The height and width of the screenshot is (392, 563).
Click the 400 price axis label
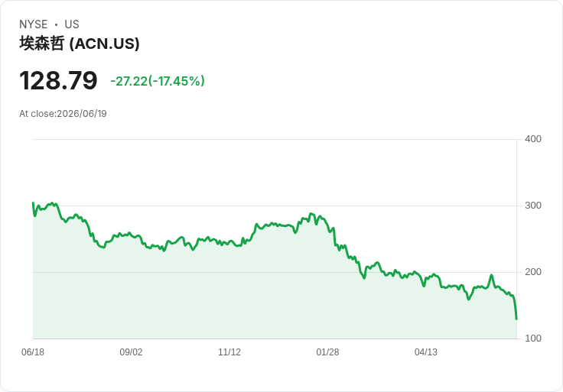pyautogui.click(x=533, y=139)
